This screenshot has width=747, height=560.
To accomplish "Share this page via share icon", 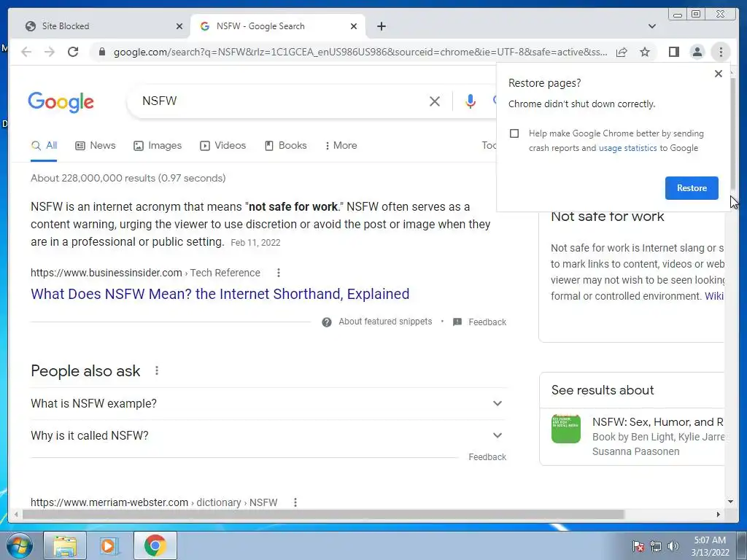I will point(622,52).
